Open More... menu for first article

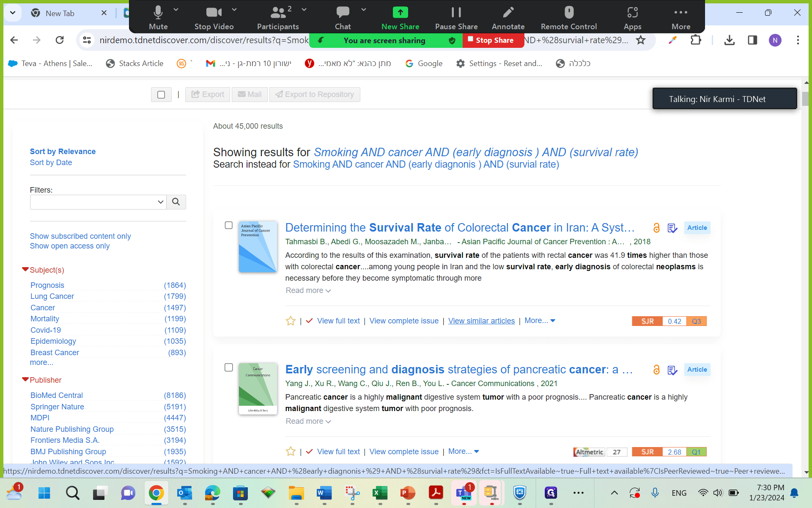click(x=540, y=320)
